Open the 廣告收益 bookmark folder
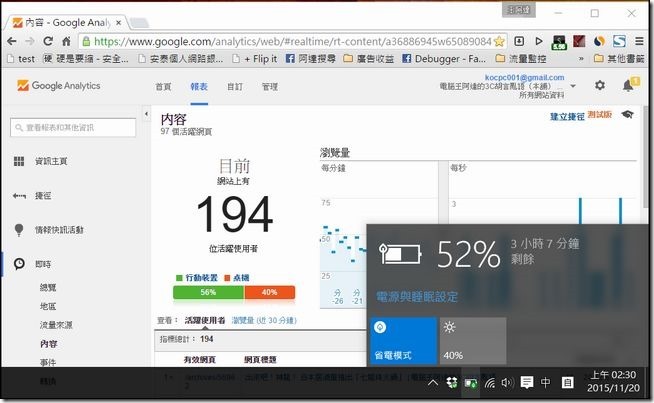 (x=369, y=59)
